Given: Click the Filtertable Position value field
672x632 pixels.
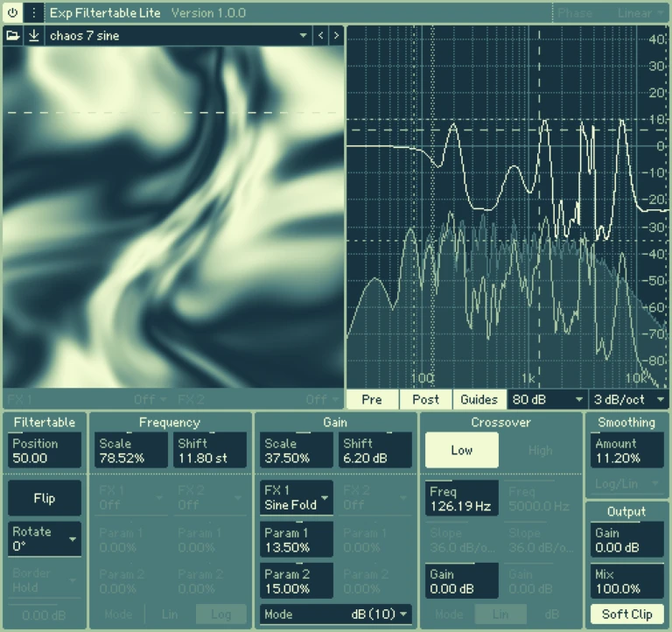Looking at the screenshot, I should (45, 450).
